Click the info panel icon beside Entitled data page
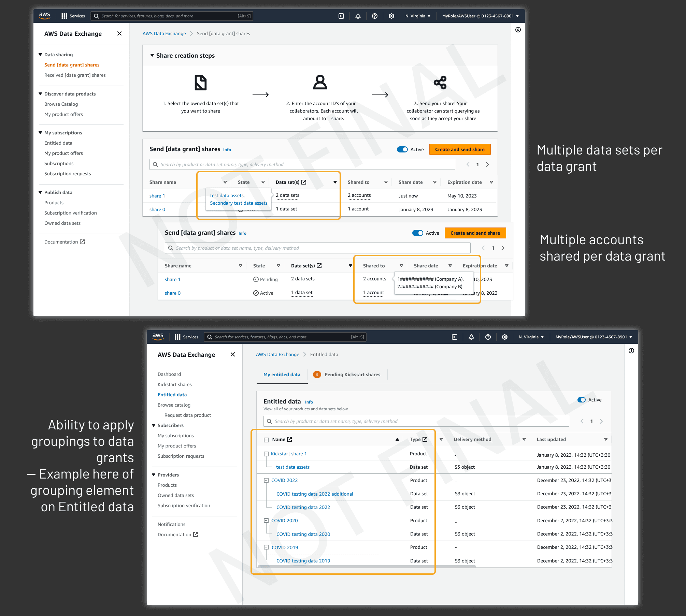Viewport: 686px width, 616px height. pyautogui.click(x=631, y=351)
